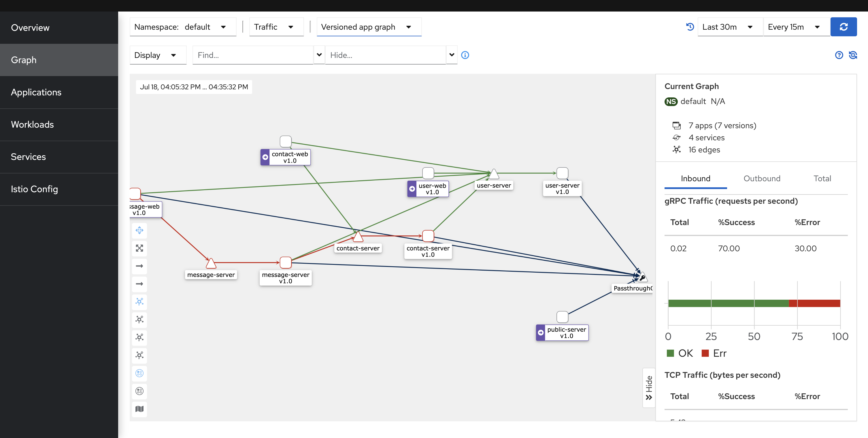Select the user-web v1.0 node square
This screenshot has height=438, width=868.
point(428,173)
